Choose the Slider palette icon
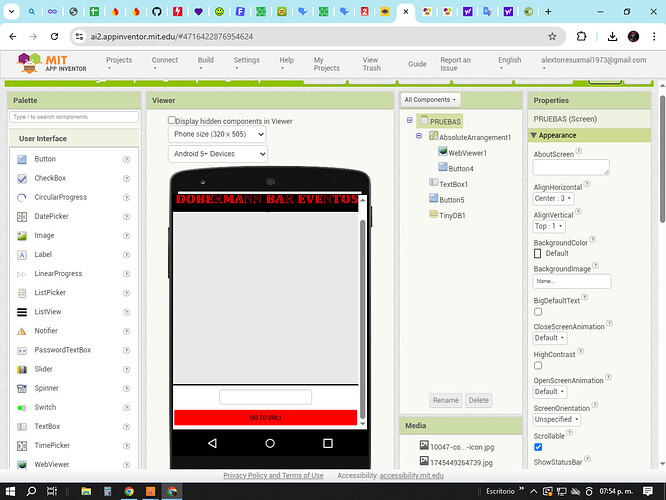This screenshot has height=500, width=666. pos(22,370)
